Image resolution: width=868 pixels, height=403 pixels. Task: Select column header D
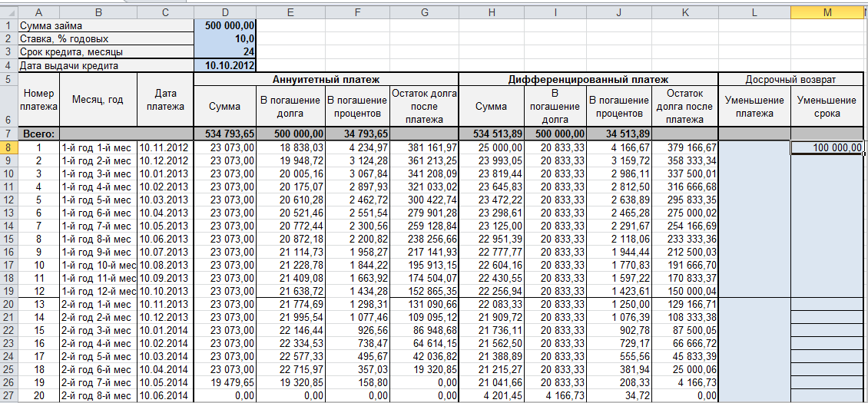[x=225, y=13]
